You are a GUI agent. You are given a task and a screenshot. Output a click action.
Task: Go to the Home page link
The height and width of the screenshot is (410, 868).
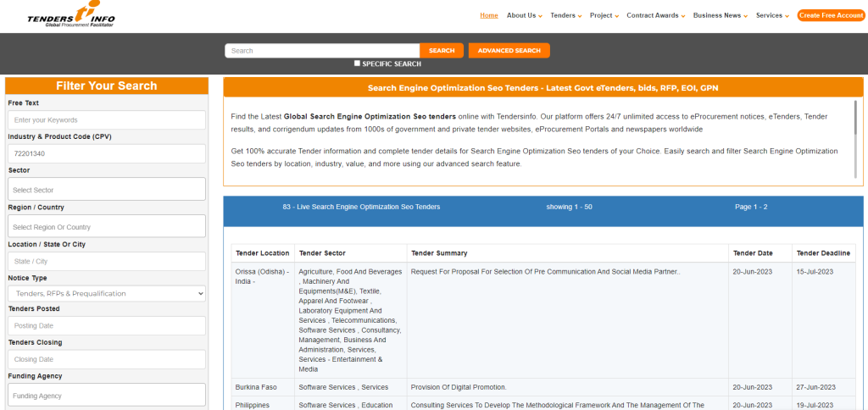[x=489, y=15]
